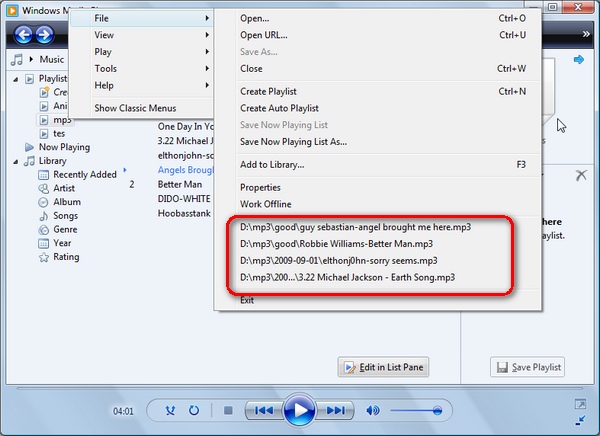Screen dimensions: 600x436
Task: Click the Edit in List Pane button
Action: pyautogui.click(x=383, y=367)
